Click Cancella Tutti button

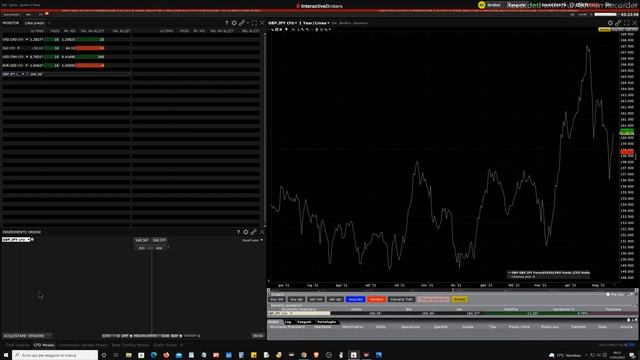click(401, 300)
